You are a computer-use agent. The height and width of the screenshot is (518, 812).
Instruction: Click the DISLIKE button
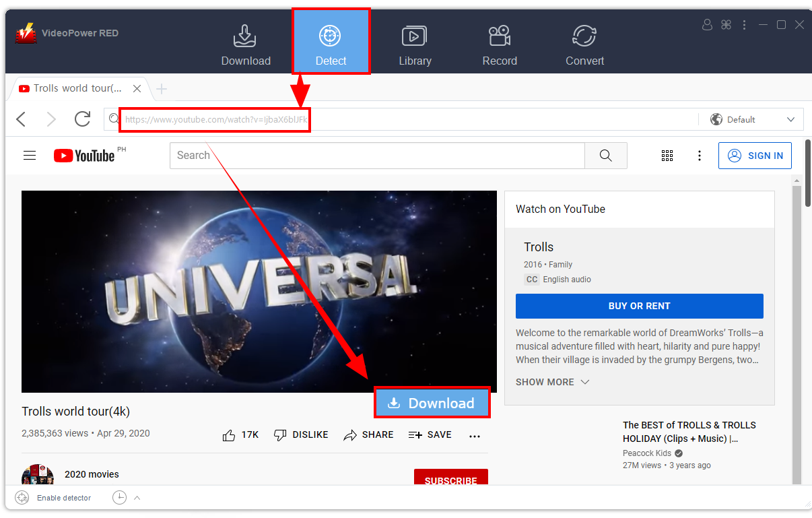301,435
